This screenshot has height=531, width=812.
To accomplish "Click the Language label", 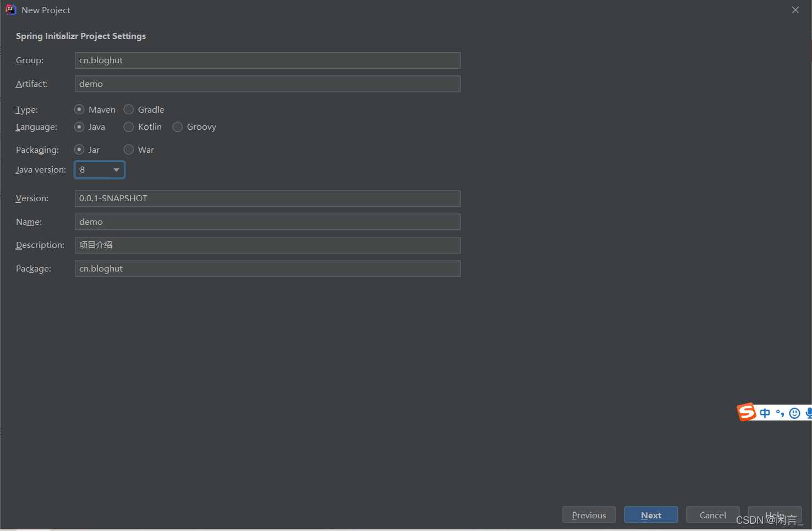I will click(x=36, y=127).
